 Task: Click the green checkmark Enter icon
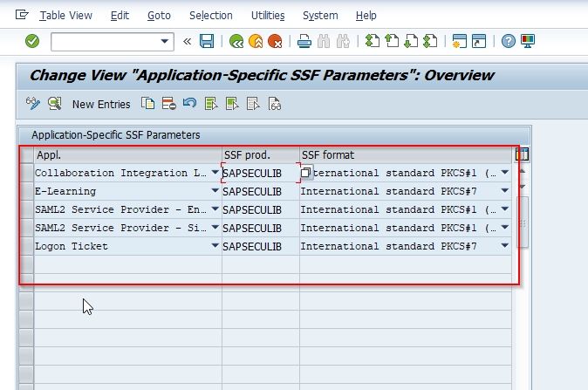(32, 41)
